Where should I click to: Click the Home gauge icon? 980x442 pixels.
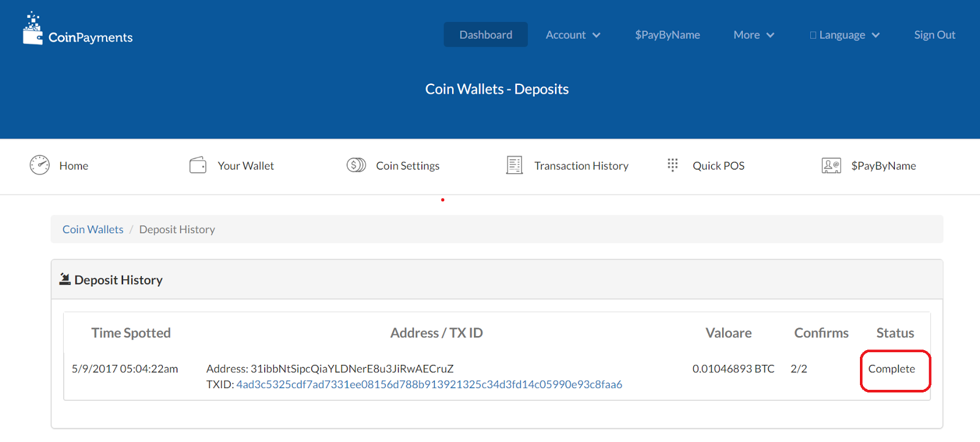[x=40, y=165]
